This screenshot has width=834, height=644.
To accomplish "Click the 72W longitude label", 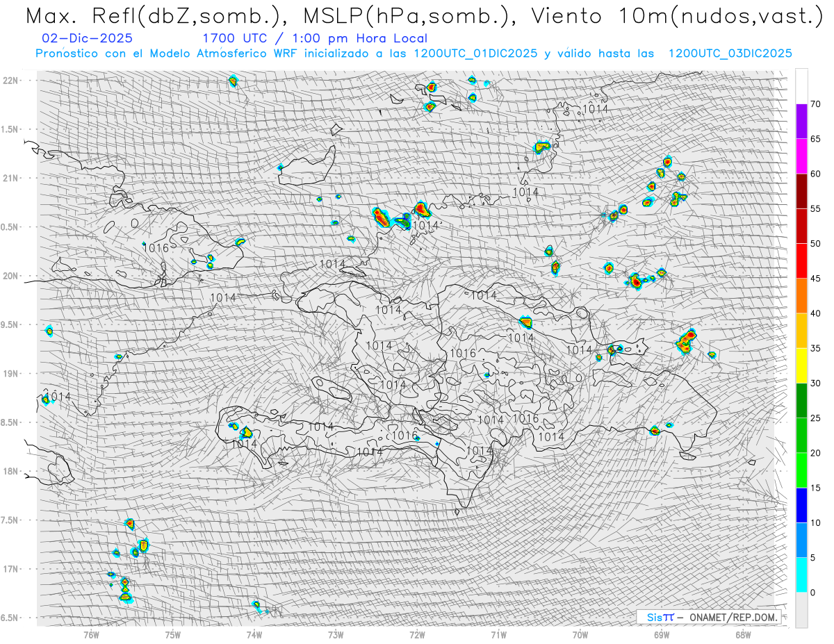I will click(418, 634).
